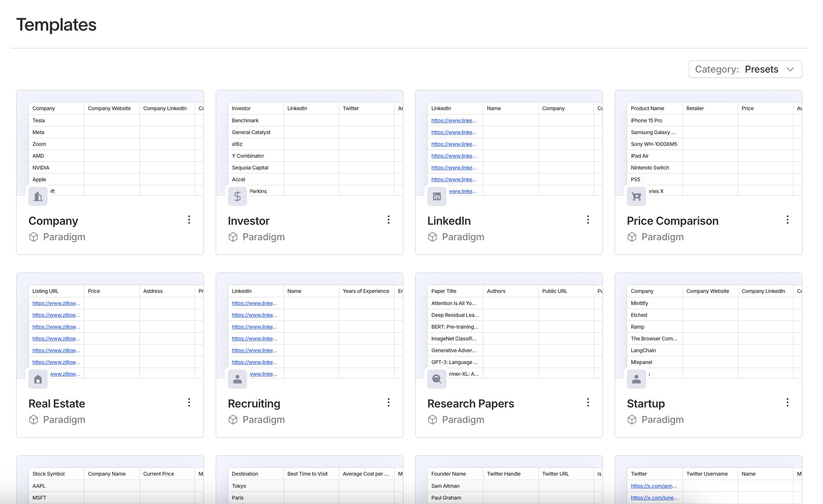Open the options menu on the LinkedIn template
Image resolution: width=823 pixels, height=504 pixels.
coord(588,220)
